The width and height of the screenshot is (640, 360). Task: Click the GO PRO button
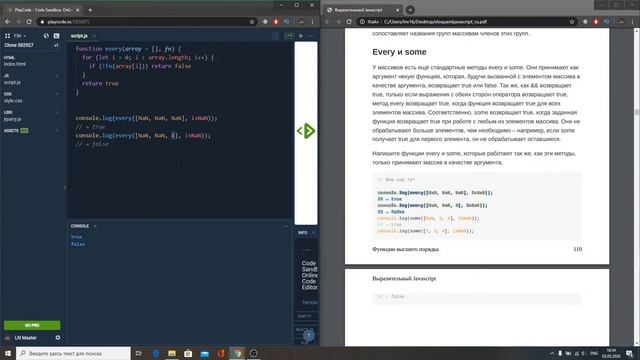(32, 325)
